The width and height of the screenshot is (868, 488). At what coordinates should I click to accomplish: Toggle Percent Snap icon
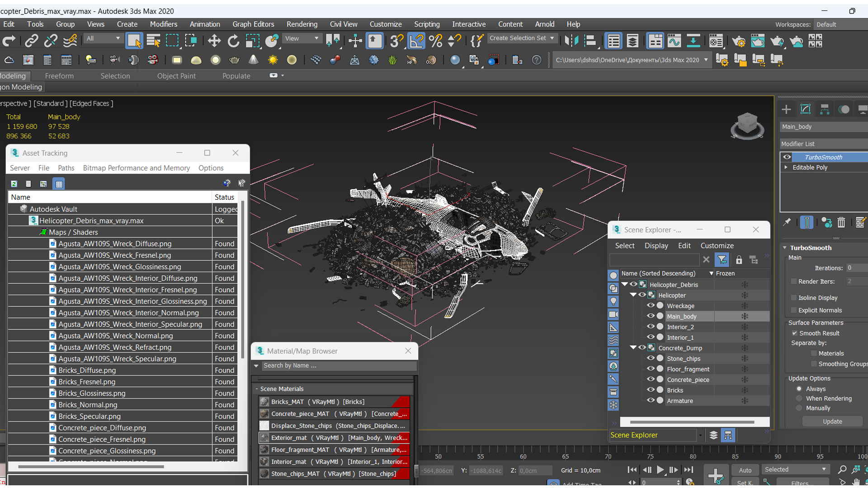tap(435, 41)
